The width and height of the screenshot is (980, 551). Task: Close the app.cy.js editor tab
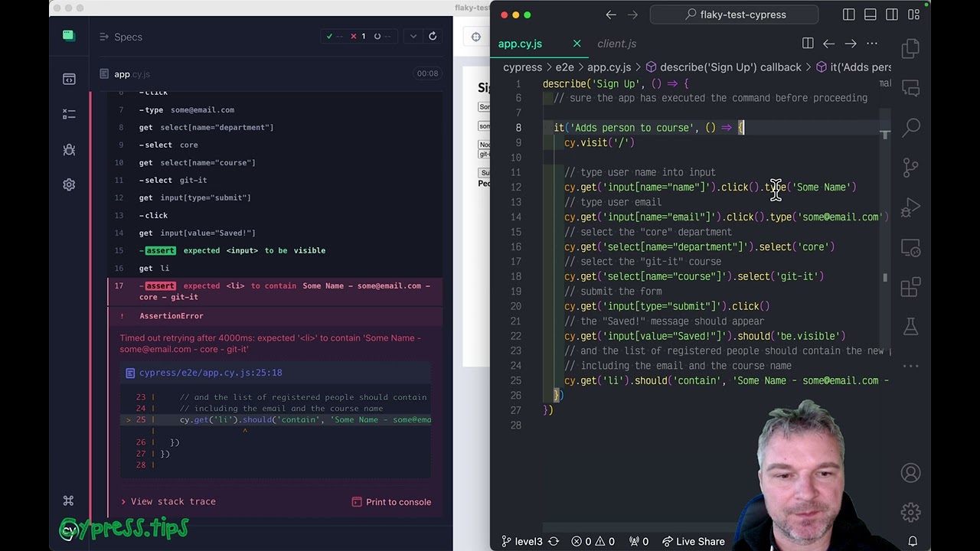[577, 44]
